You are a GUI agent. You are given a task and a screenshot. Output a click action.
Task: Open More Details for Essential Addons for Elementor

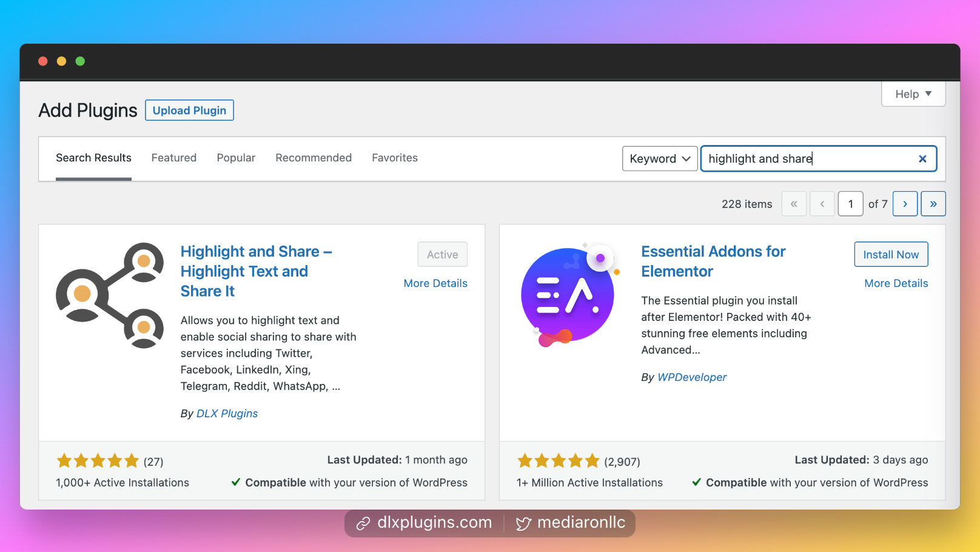click(x=896, y=283)
